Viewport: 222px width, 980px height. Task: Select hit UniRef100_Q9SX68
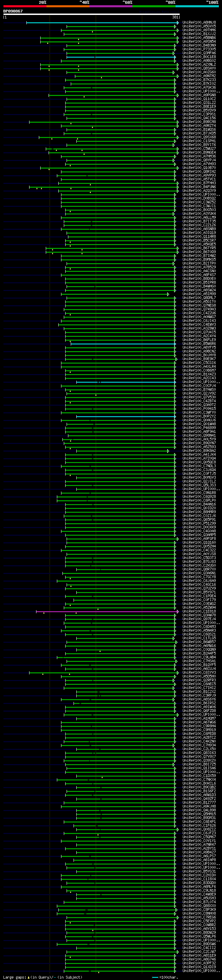(199, 137)
